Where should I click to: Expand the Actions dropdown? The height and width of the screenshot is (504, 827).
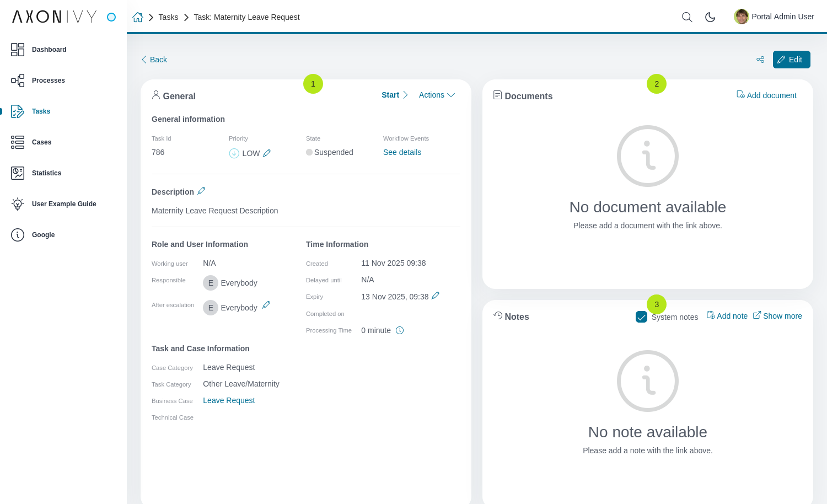click(x=437, y=95)
